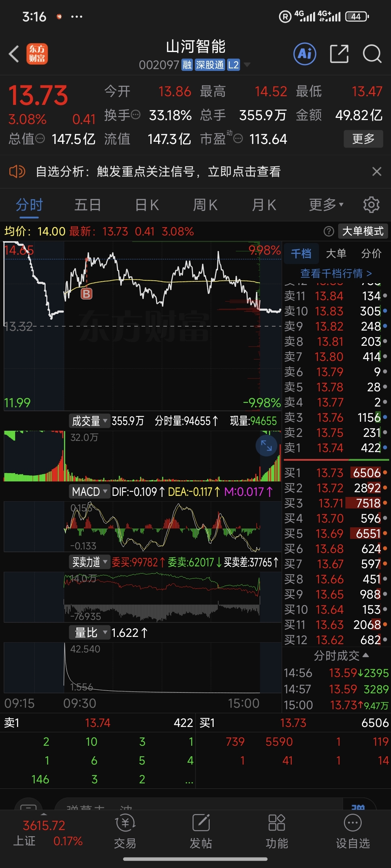Open chart settings gear icon
391x868 pixels.
[371, 205]
